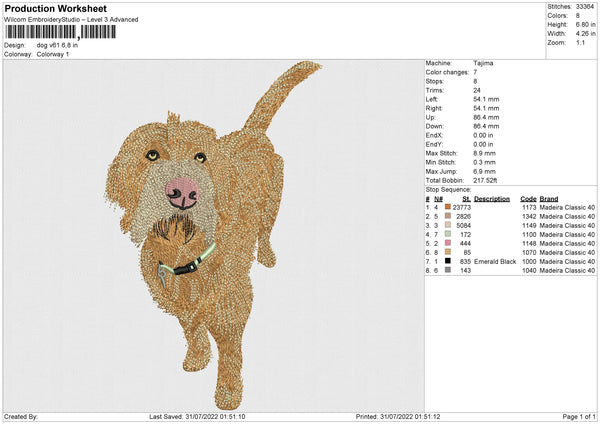The height and width of the screenshot is (424, 600).
Task: Click the St. column header
Action: click(x=467, y=198)
